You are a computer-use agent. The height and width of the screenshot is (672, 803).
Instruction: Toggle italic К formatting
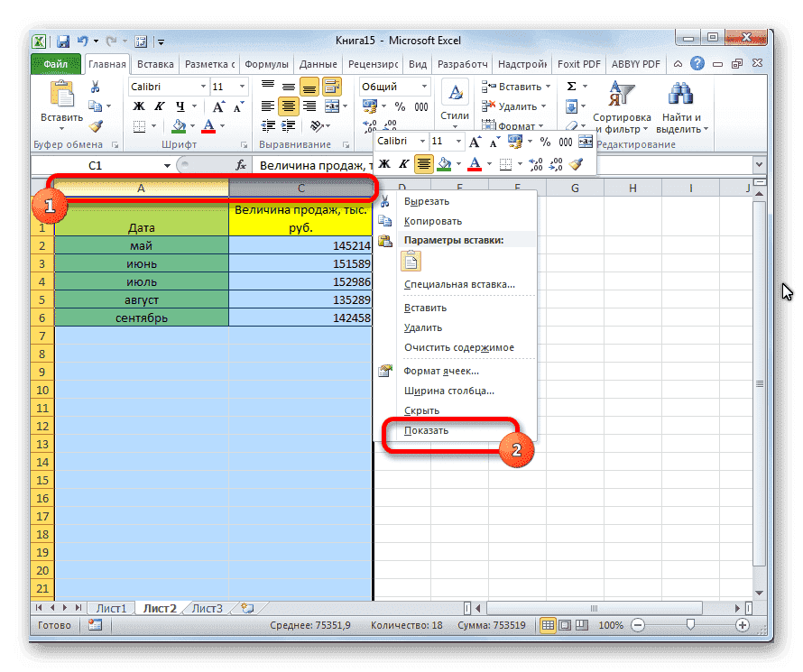[403, 164]
